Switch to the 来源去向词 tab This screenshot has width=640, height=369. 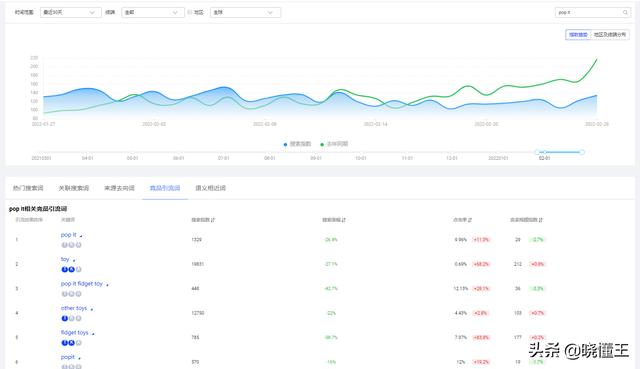(x=119, y=188)
